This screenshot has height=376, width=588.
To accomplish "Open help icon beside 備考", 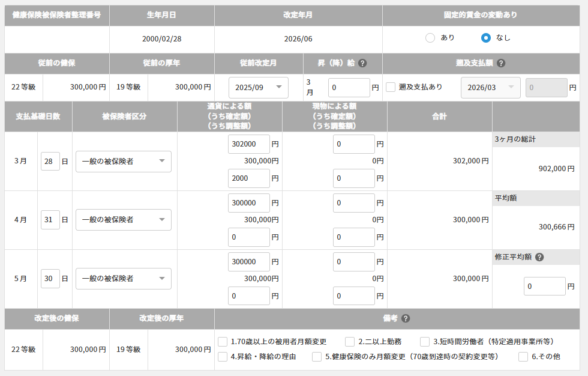I will pyautogui.click(x=406, y=318).
